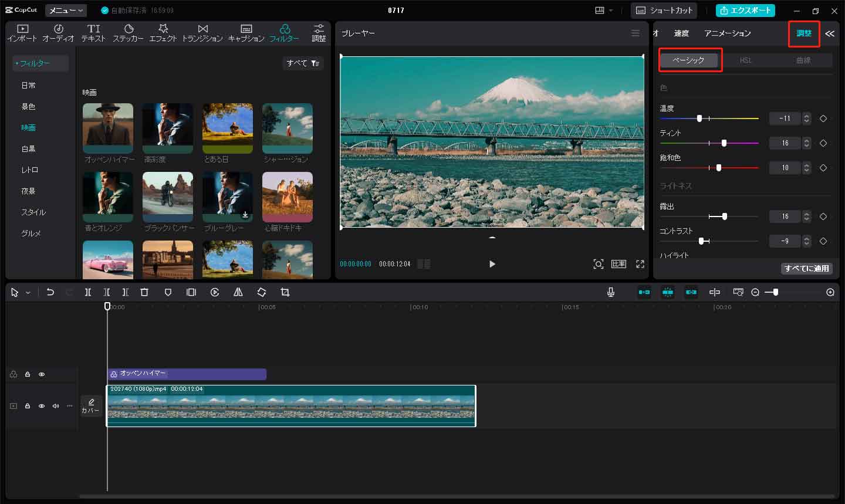The width and height of the screenshot is (845, 504).
Task: Toggle the 温度 keyframe diamond
Action: 823,119
